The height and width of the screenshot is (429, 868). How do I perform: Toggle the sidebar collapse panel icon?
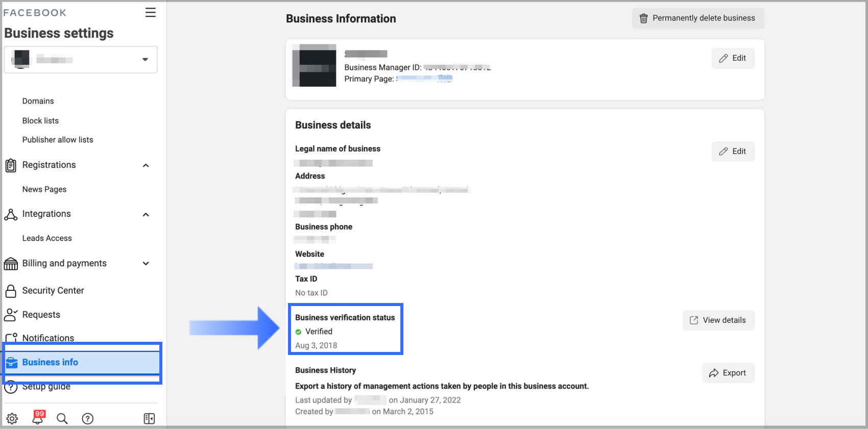tap(149, 419)
